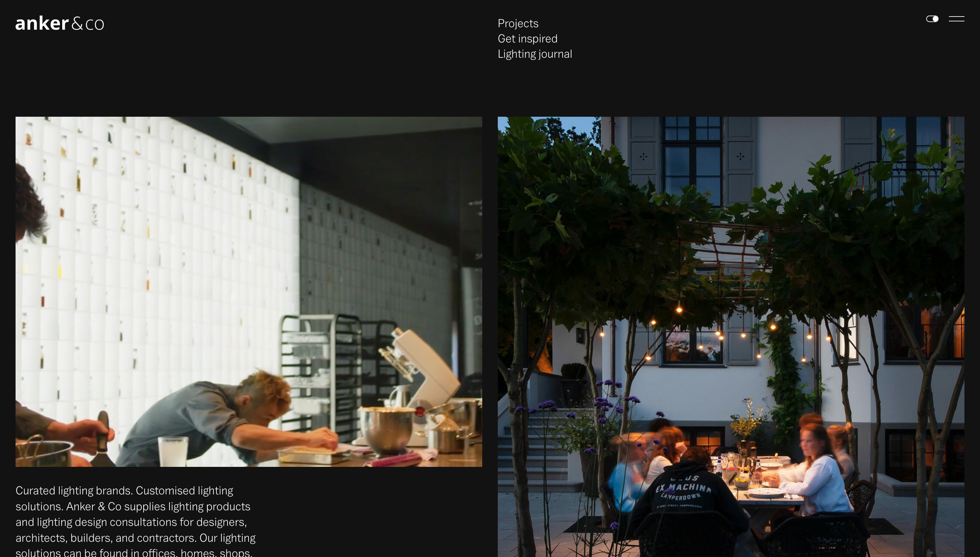This screenshot has height=557, width=980.
Task: Click the white knob of theme toggle
Action: (935, 19)
